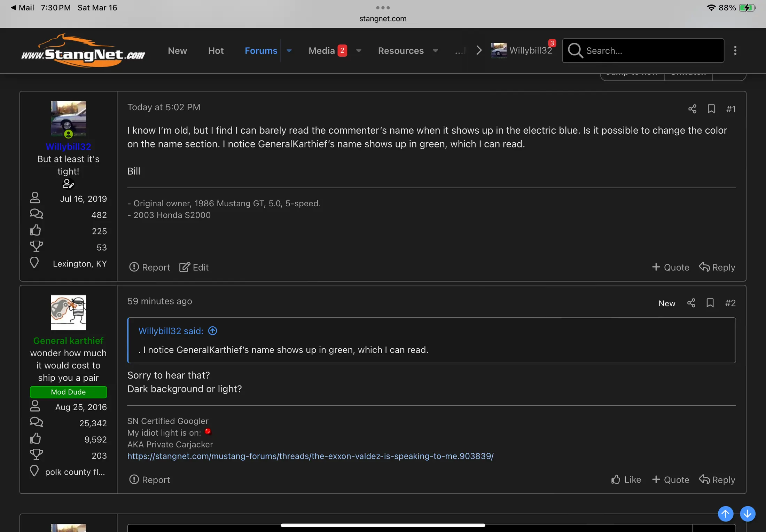Open the New menu item
Screen dimensions: 766x532
(177, 51)
